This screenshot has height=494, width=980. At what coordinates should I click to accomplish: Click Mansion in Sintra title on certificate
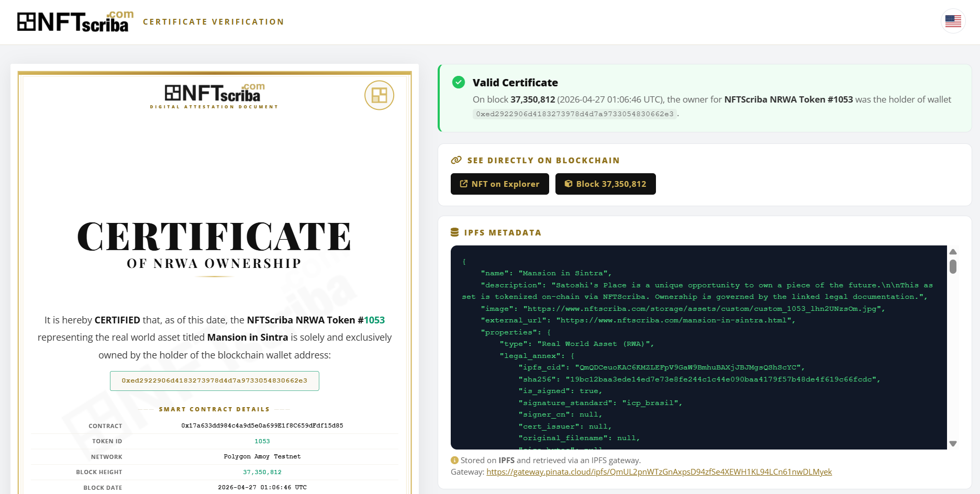pos(248,338)
